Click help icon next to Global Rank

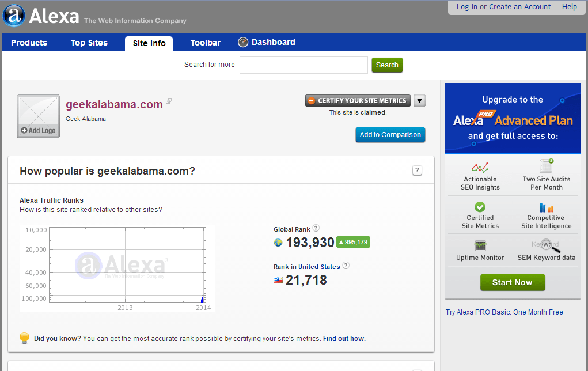point(316,228)
